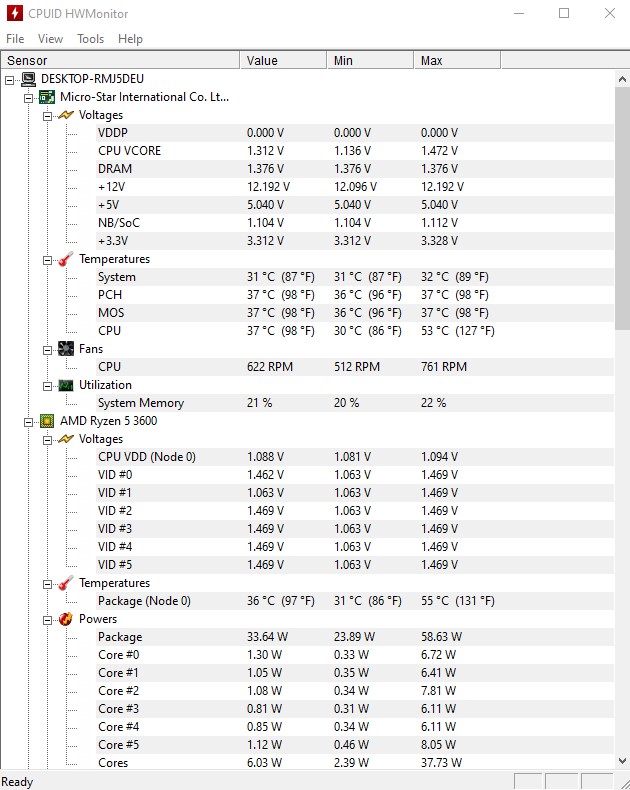The image size is (630, 790).
Task: Click the 33.64 W package power value
Action: point(267,637)
